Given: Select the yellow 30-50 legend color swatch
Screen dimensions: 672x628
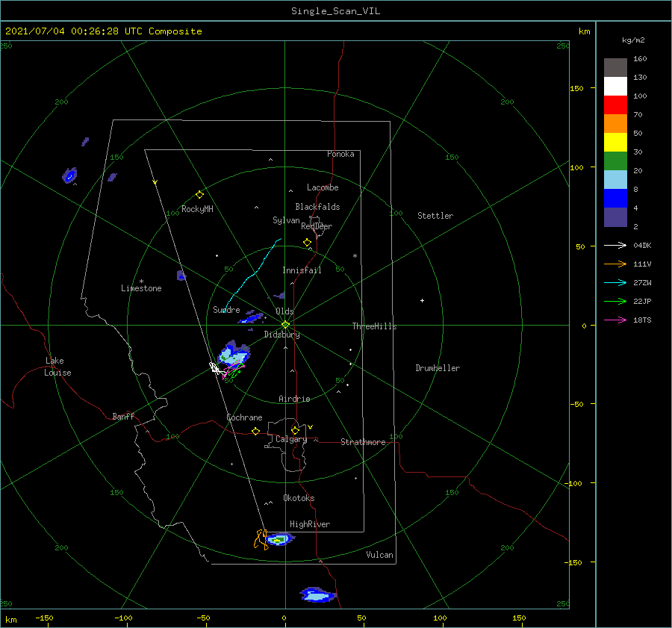Looking at the screenshot, I should coord(615,143).
